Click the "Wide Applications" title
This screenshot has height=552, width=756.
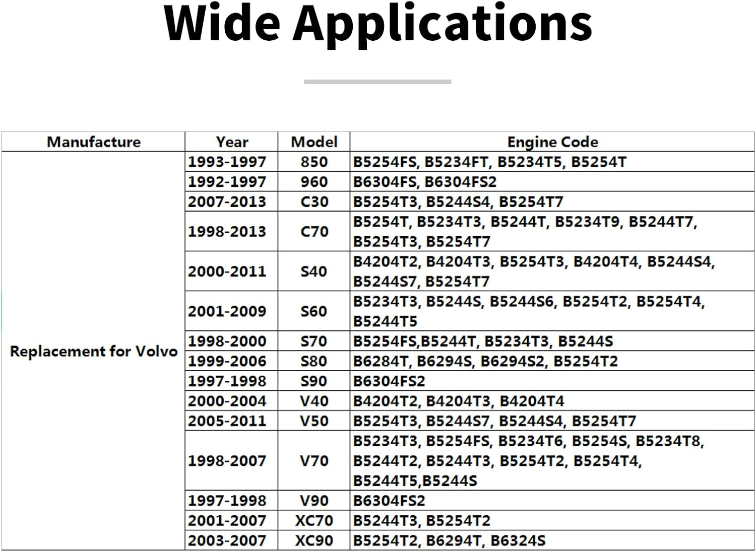377,24
